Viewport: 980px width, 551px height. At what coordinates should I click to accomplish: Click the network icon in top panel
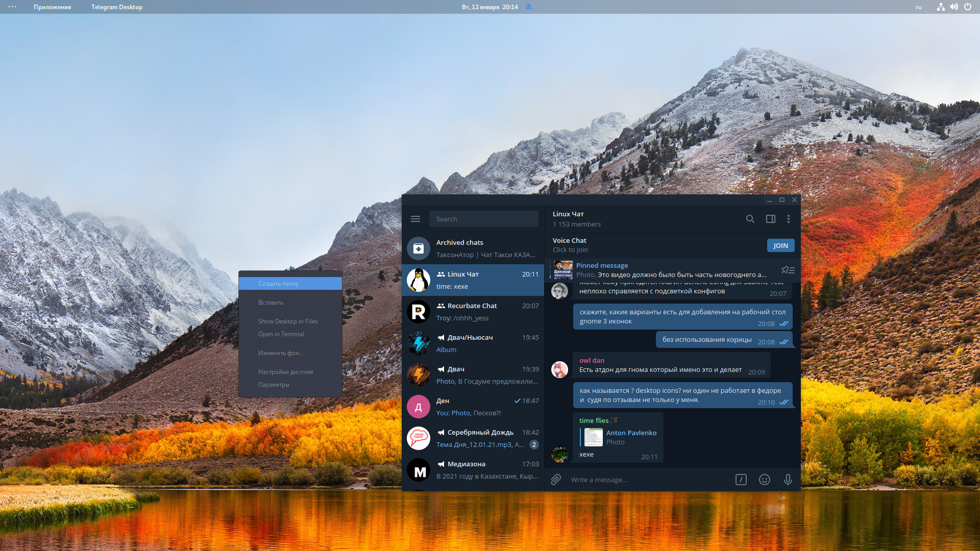coord(941,7)
